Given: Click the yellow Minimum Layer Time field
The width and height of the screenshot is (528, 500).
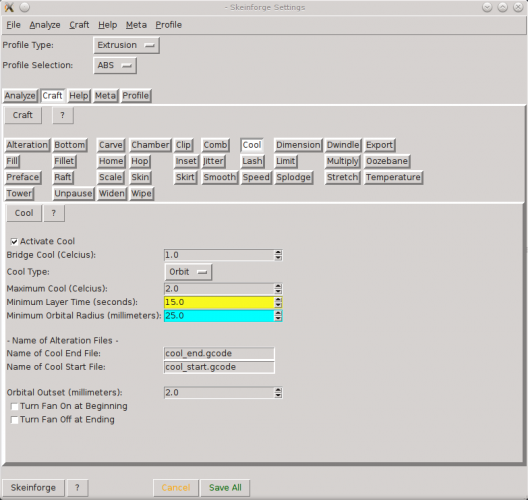Looking at the screenshot, I should pos(219,302).
